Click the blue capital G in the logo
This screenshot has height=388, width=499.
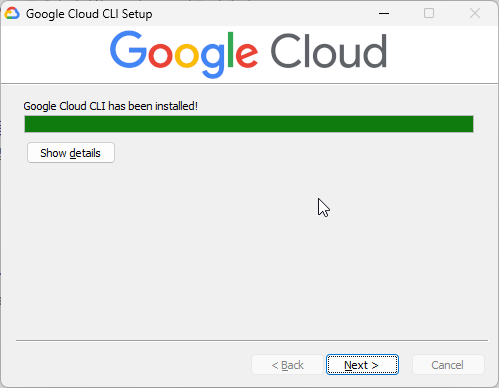[x=128, y=49]
